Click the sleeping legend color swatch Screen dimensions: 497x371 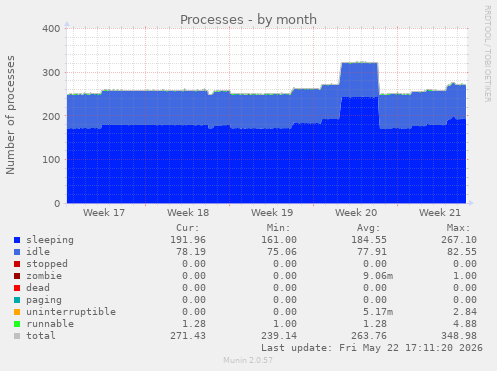point(17,240)
